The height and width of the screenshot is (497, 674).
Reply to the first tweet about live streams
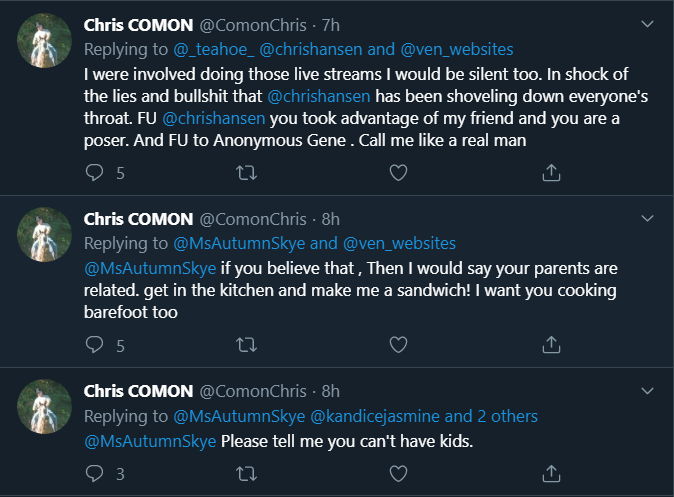[x=95, y=173]
